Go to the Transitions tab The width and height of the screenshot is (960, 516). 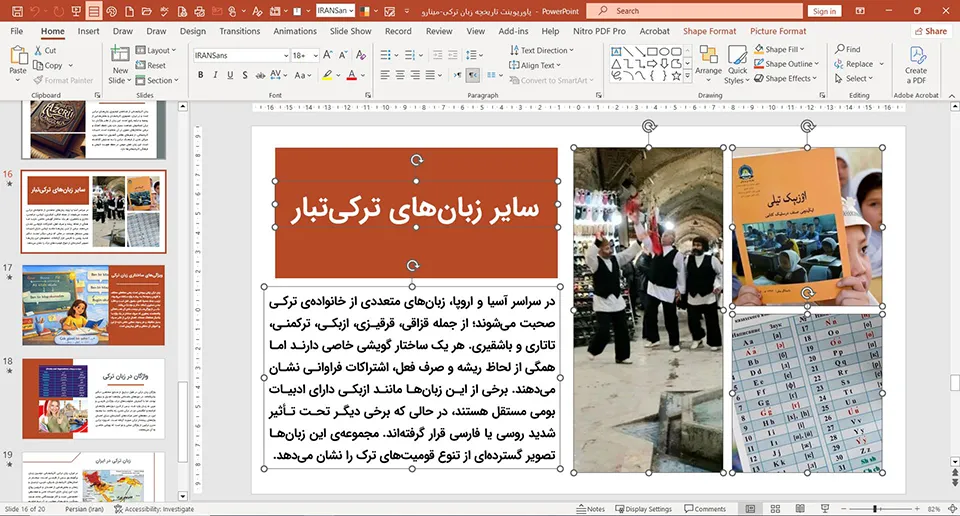coord(239,31)
